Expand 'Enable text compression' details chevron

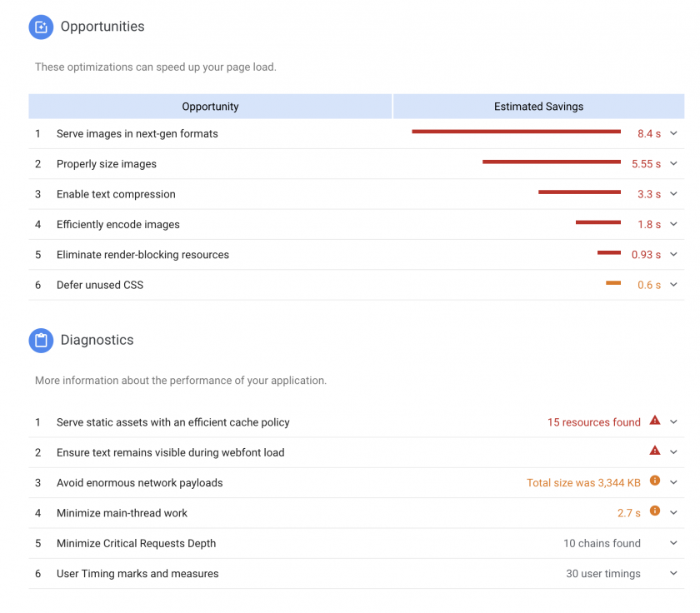674,194
